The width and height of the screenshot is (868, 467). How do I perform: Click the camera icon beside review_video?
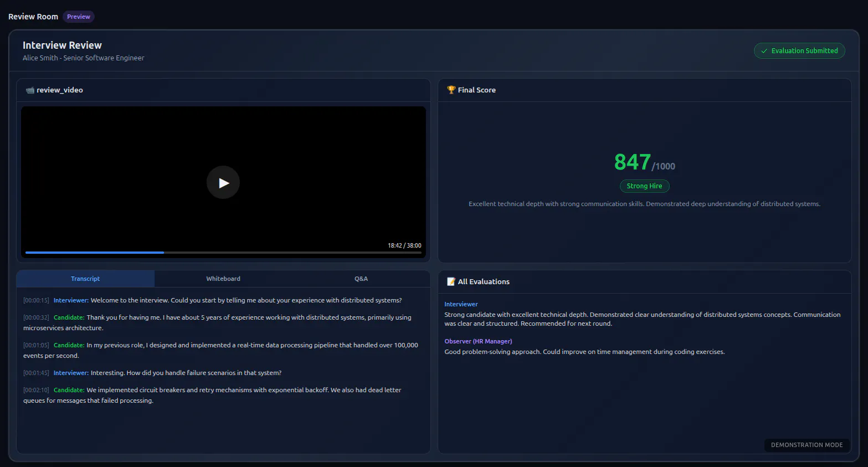[30, 90]
